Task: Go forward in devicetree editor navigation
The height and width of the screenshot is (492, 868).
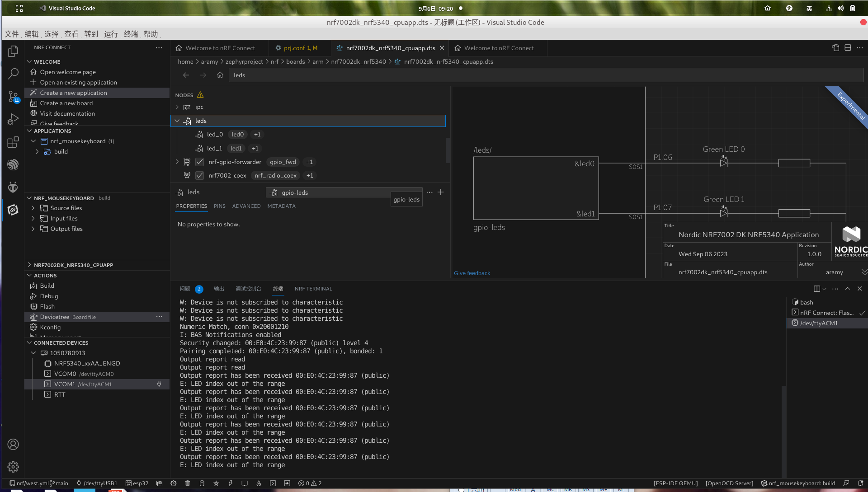Action: [203, 75]
